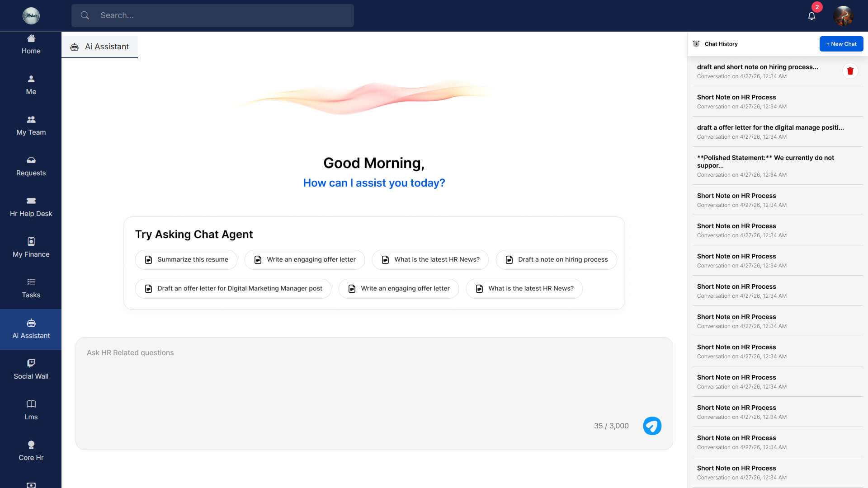Open Lms in the sidebar
Image resolution: width=868 pixels, height=488 pixels.
pyautogui.click(x=31, y=411)
